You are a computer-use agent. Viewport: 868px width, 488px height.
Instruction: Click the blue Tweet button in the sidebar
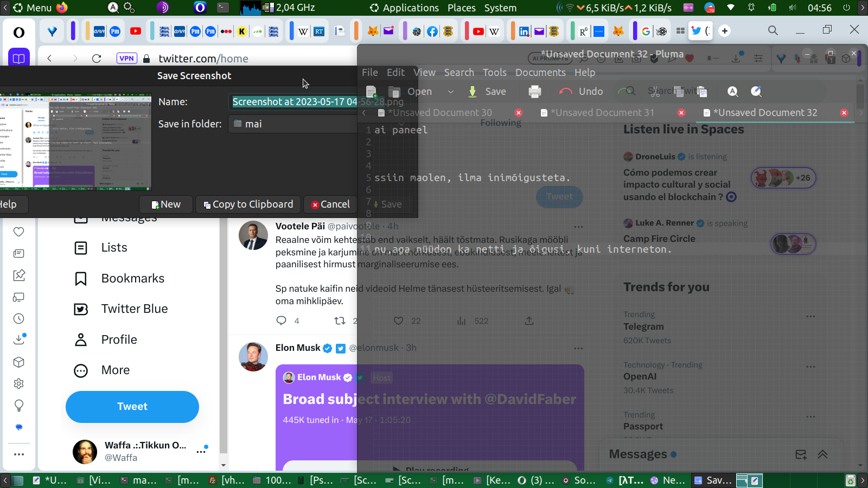132,407
